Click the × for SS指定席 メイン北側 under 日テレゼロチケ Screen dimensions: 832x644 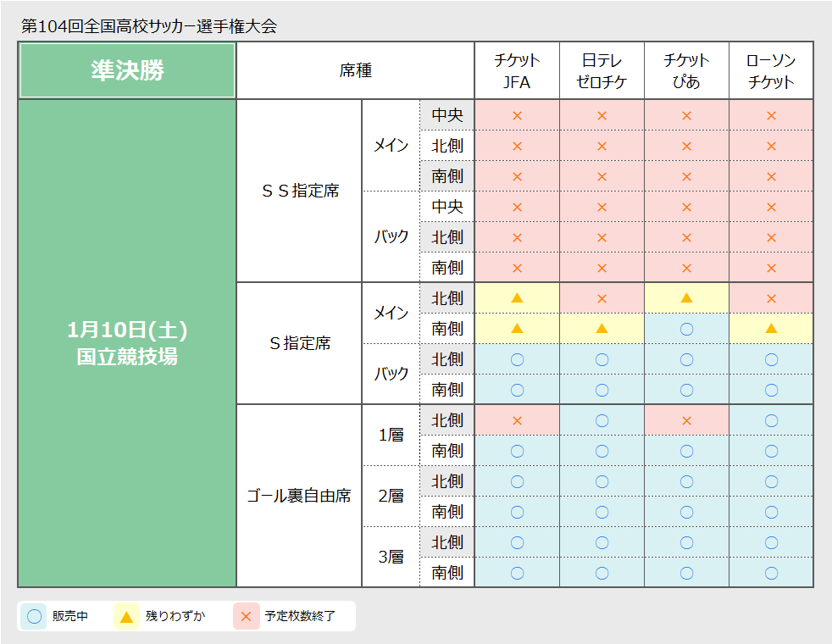[602, 147]
